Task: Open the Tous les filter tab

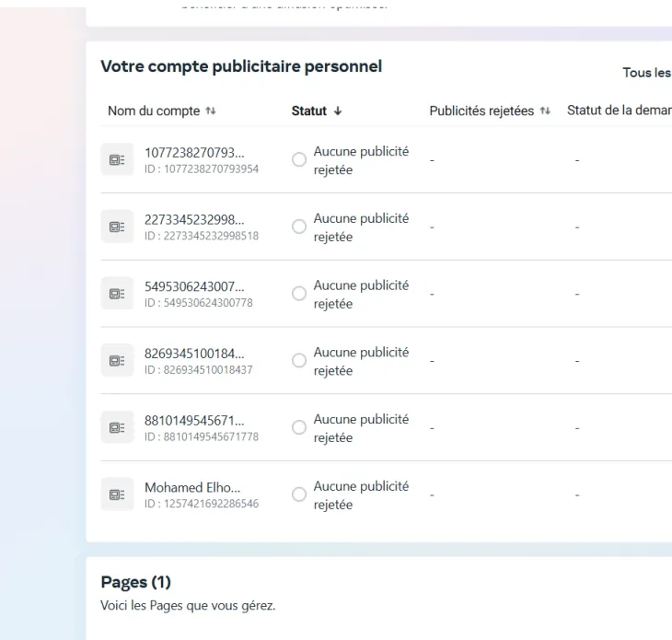Action: click(646, 73)
